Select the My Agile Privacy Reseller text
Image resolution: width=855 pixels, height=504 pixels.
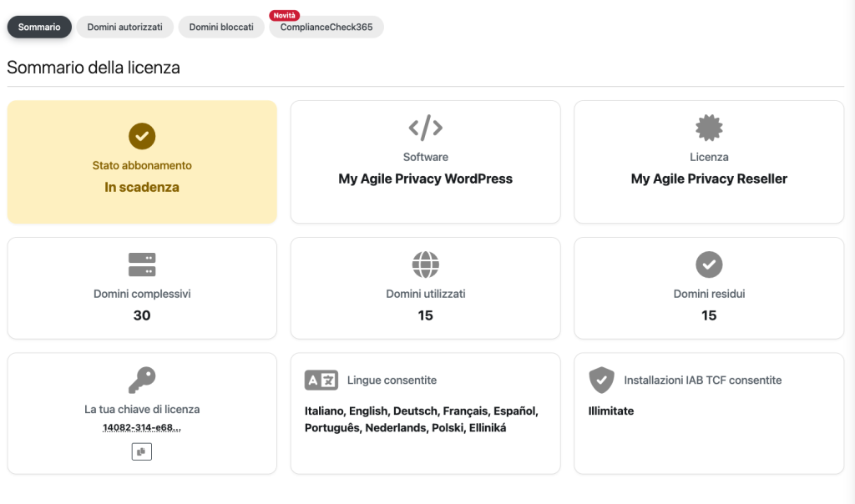click(x=709, y=179)
